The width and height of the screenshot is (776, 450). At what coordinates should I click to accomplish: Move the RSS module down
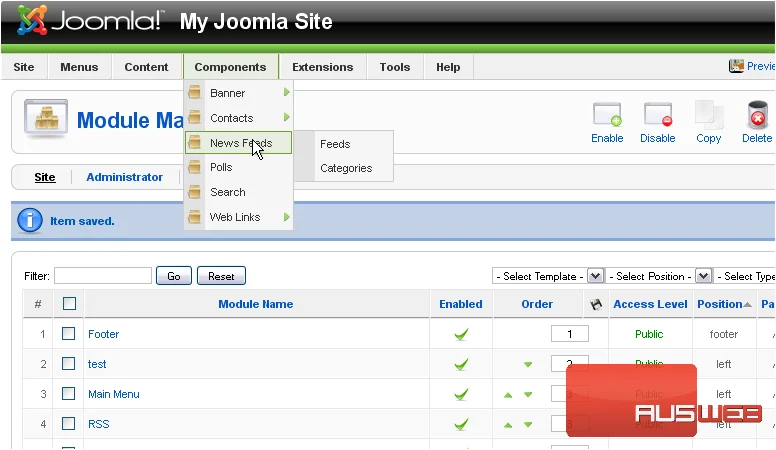pyautogui.click(x=528, y=425)
